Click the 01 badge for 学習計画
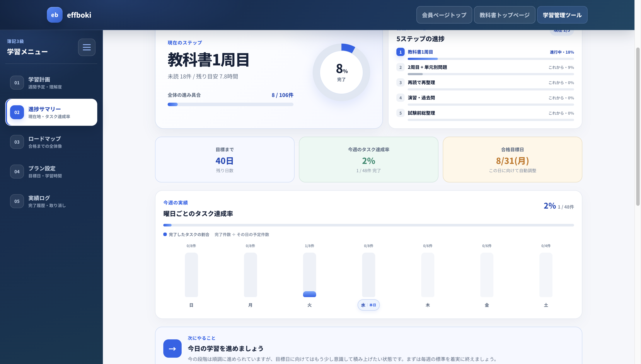The height and width of the screenshot is (364, 641). [x=17, y=83]
